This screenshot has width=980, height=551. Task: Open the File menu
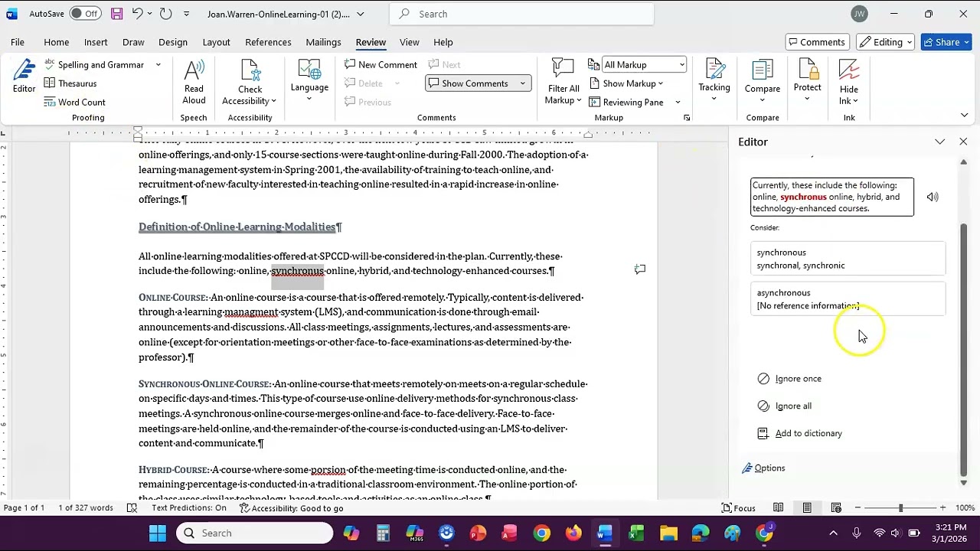(x=17, y=42)
